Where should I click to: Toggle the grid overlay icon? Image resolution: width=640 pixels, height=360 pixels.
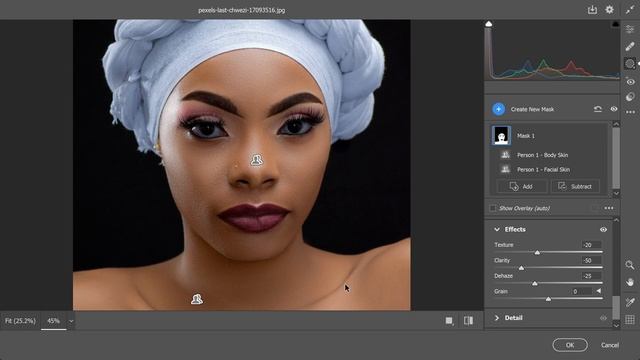[630, 319]
